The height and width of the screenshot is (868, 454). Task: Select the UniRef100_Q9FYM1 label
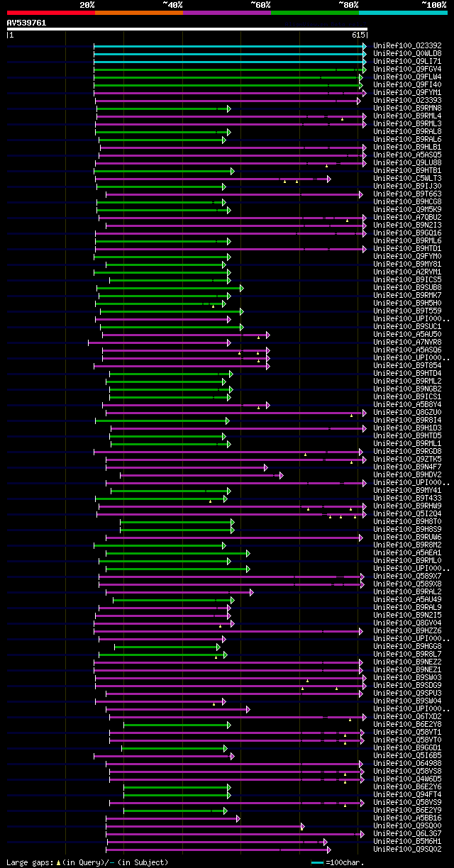407,92
